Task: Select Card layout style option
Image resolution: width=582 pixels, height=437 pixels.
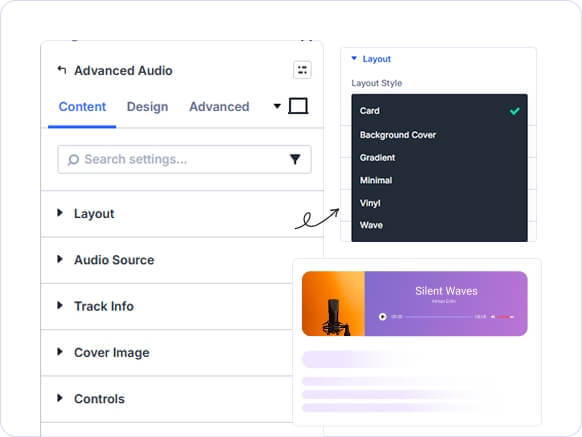Action: coord(439,111)
